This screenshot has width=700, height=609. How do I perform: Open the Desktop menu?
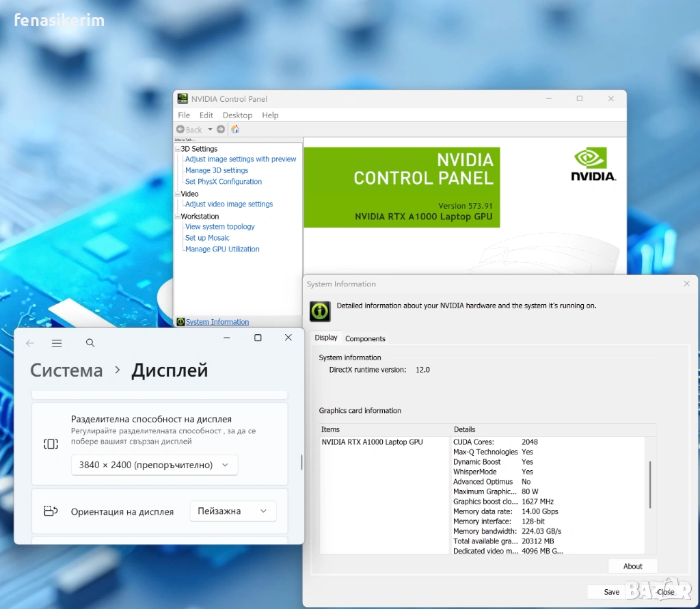[237, 116]
